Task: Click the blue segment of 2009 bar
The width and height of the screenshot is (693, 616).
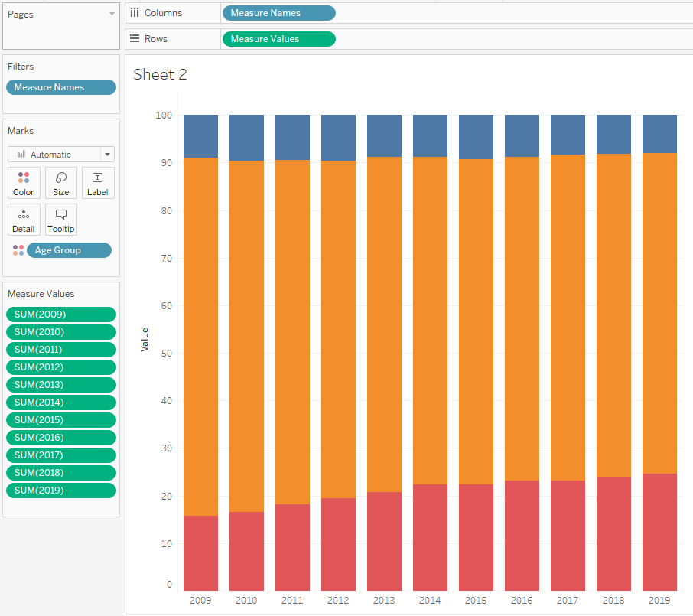Action: pos(200,136)
